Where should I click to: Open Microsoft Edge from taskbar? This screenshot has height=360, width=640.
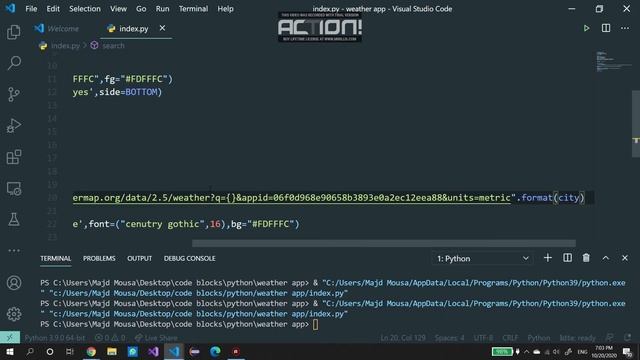tap(216, 351)
